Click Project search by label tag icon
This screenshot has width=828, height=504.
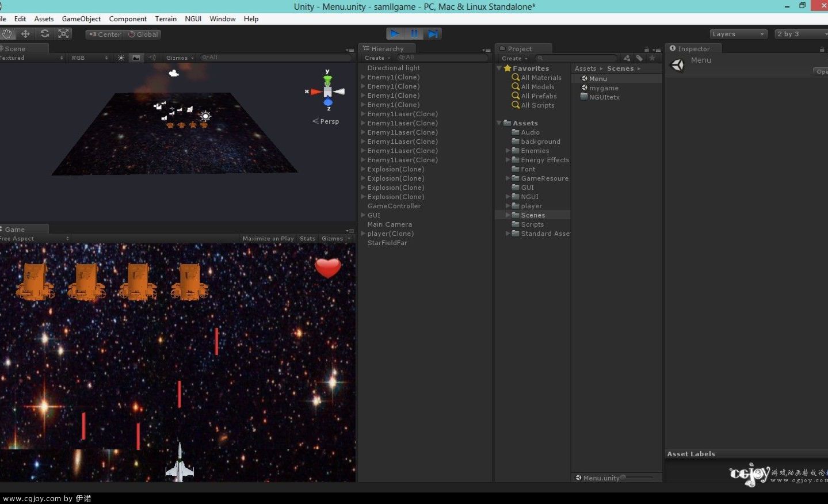(x=639, y=58)
